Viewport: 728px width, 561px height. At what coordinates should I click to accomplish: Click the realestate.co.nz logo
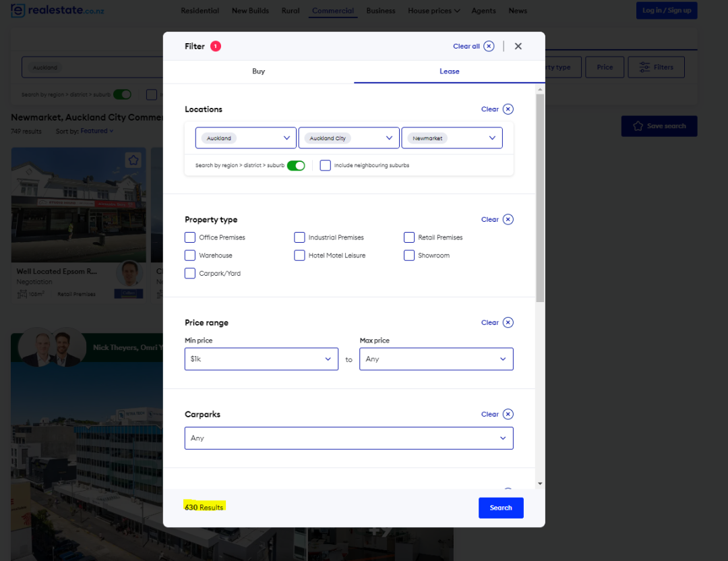point(57,10)
